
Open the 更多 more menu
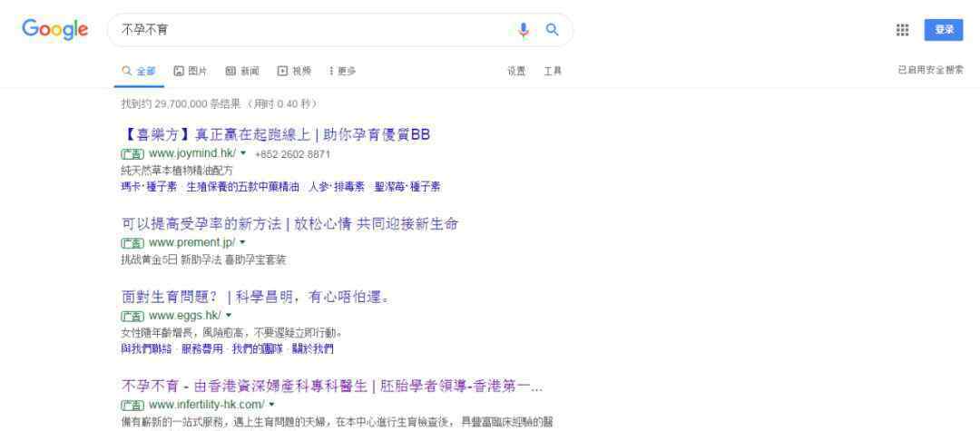point(342,71)
